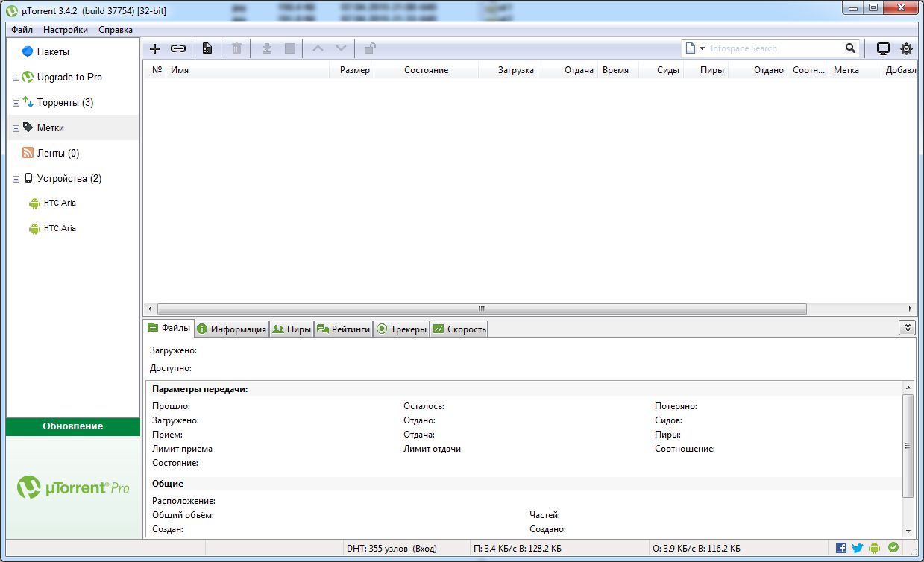Image resolution: width=924 pixels, height=562 pixels.
Task: Open search provider dropdown arrow
Action: 702,48
